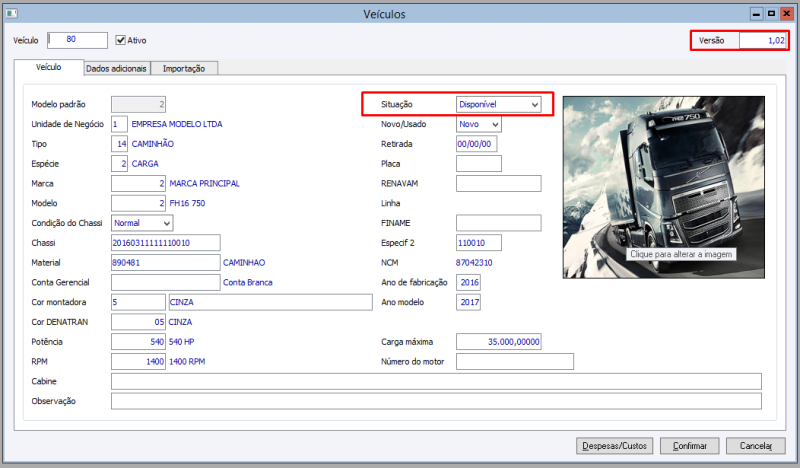The image size is (800, 468).
Task: Click the Cor montadora code field
Action: point(138,302)
